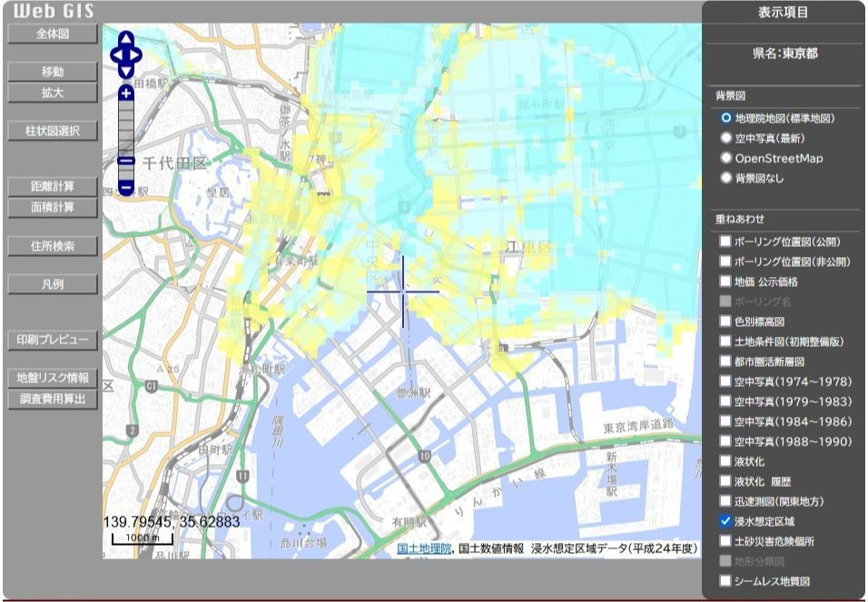Click the pan up arrow on map

coord(126,39)
